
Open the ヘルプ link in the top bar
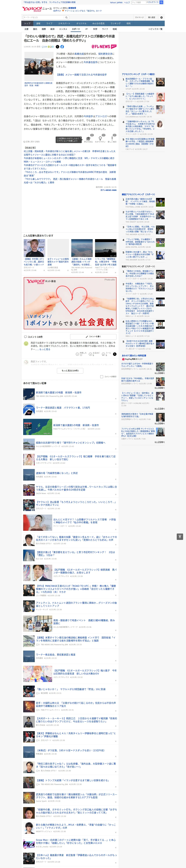point(127,2)
